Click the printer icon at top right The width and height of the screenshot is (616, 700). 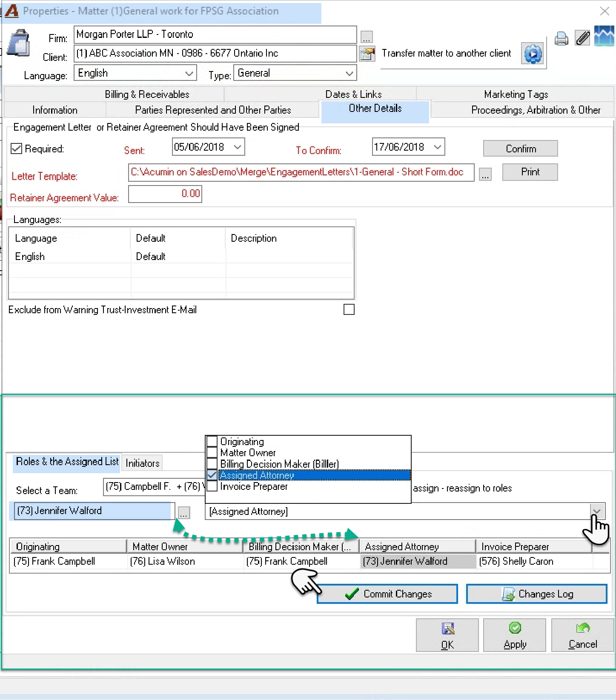click(562, 39)
